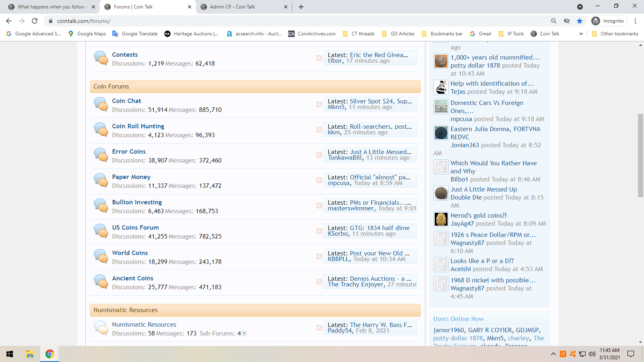The height and width of the screenshot is (362, 644).
Task: Open Chrome three-dot menu
Action: point(635,21)
